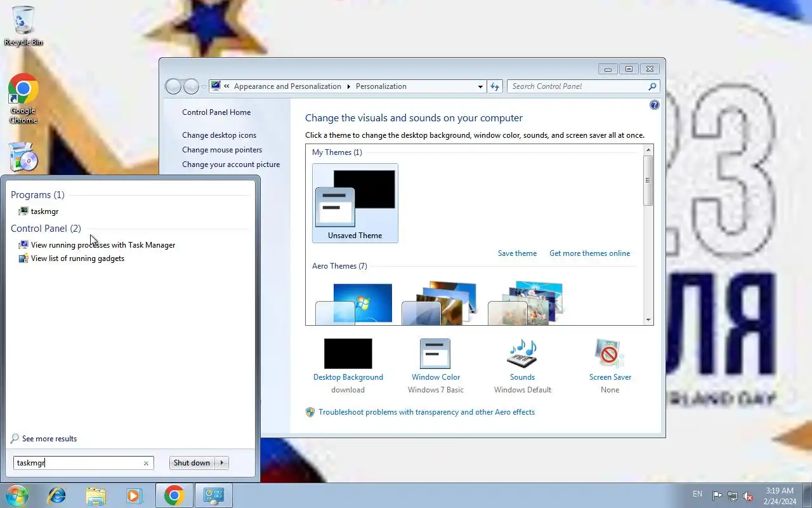
Task: Select the third Aero theme thumbnail
Action: point(526,304)
